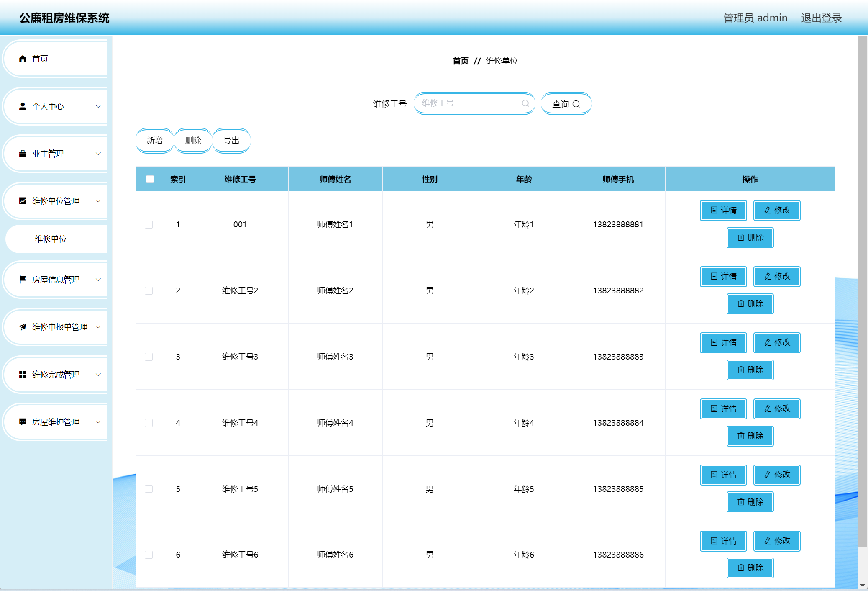Check the checkbox for row 001
This screenshot has height=591, width=868.
point(149,224)
